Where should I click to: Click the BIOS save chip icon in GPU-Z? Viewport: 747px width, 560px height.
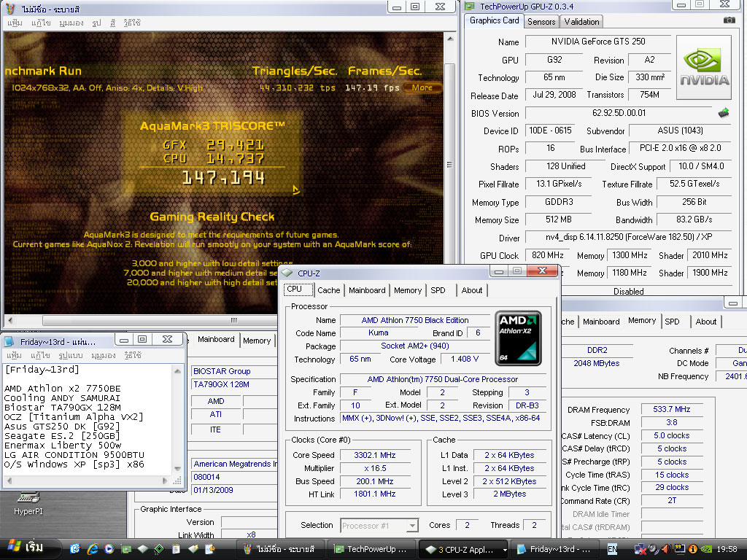pos(724,113)
